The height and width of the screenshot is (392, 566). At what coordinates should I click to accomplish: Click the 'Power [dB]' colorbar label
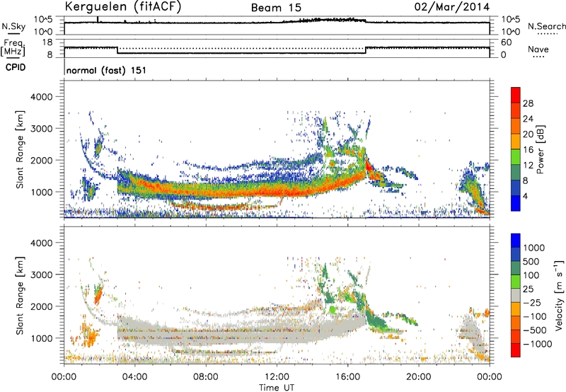click(x=540, y=149)
